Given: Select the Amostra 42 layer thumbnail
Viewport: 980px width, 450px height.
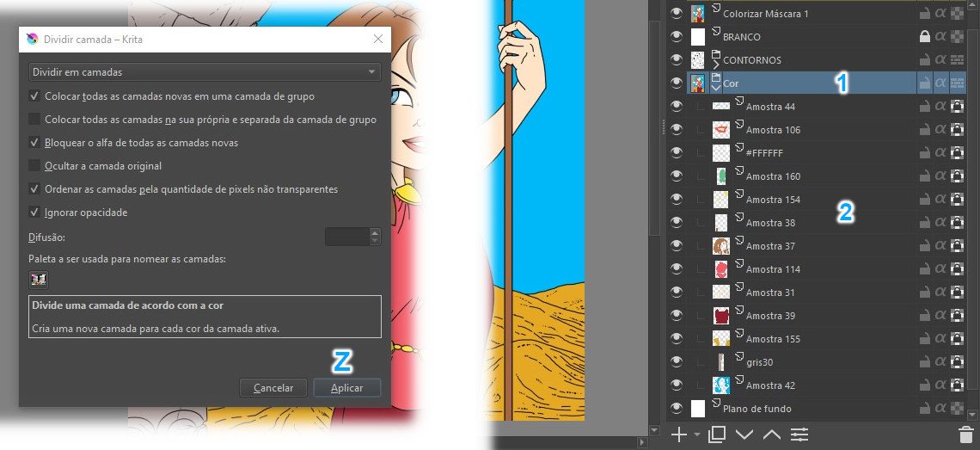Looking at the screenshot, I should pos(721,385).
